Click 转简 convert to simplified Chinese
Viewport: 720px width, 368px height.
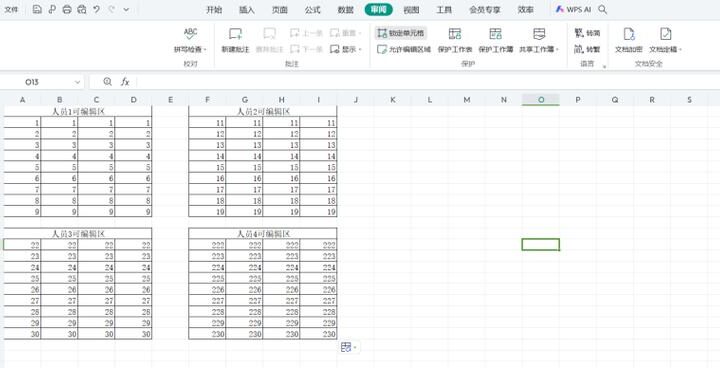(587, 33)
